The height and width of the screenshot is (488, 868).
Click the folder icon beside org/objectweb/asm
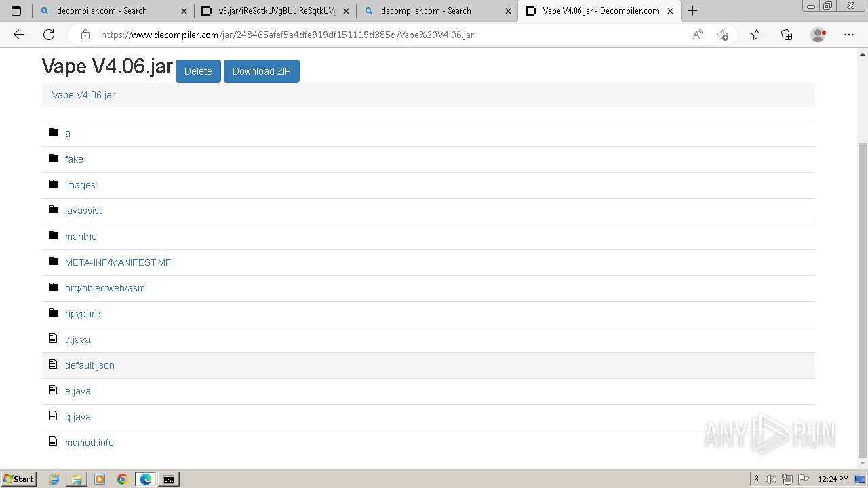click(x=54, y=287)
